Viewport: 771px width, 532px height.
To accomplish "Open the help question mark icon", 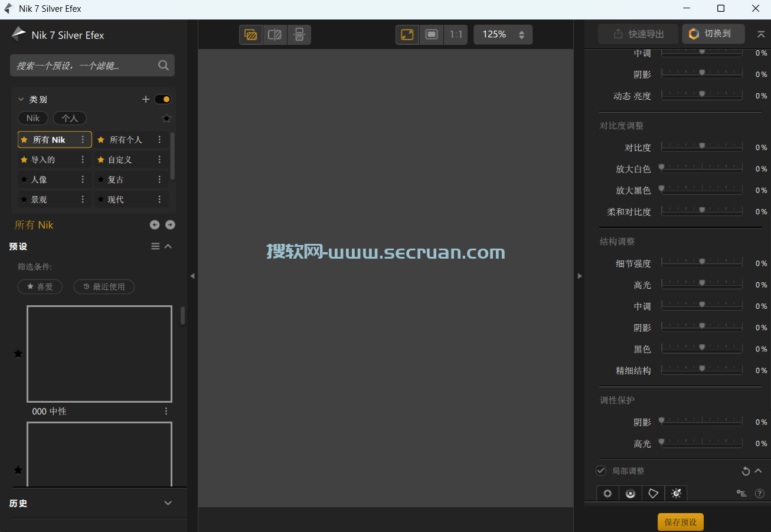I will (x=760, y=493).
